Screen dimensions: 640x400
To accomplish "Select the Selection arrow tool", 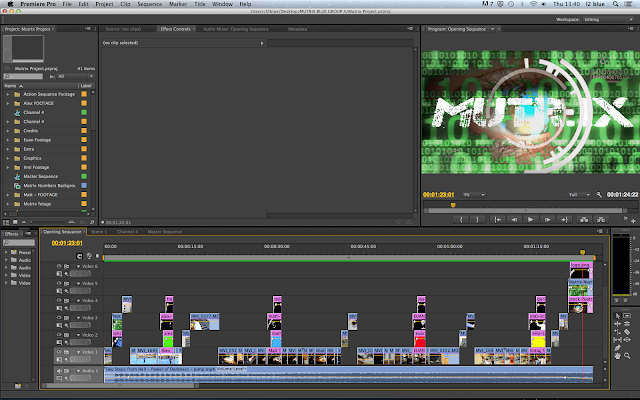I will pos(618,316).
